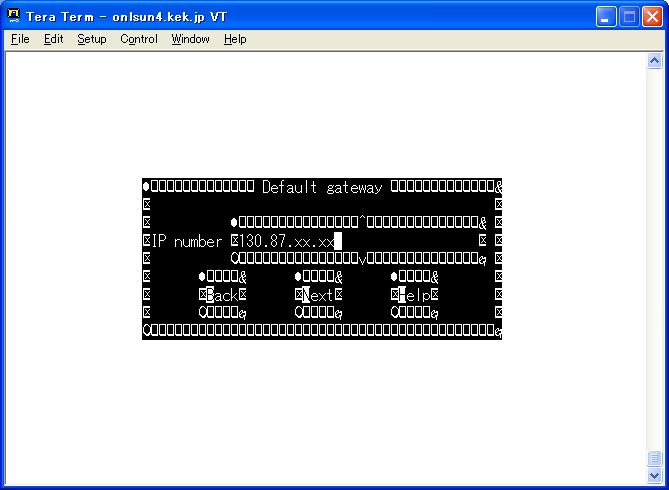The width and height of the screenshot is (669, 490).
Task: Click the IP number field showing 130.87.xx.xx
Action: [358, 242]
